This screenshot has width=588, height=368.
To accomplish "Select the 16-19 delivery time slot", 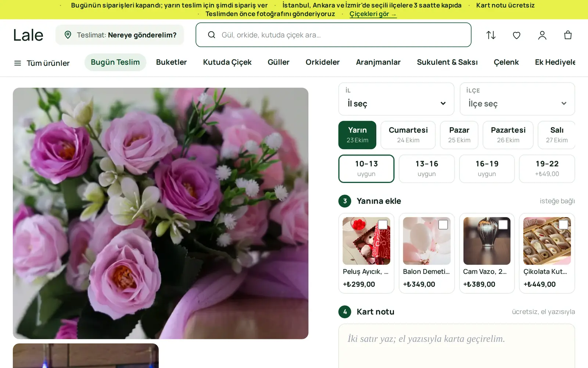I will (x=487, y=168).
